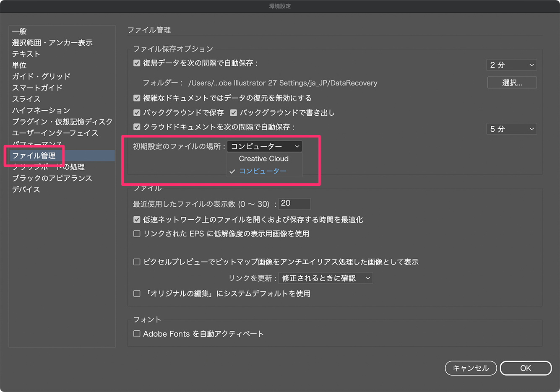Open the リンクを更新 dropdown
The image size is (560, 392).
(326, 278)
